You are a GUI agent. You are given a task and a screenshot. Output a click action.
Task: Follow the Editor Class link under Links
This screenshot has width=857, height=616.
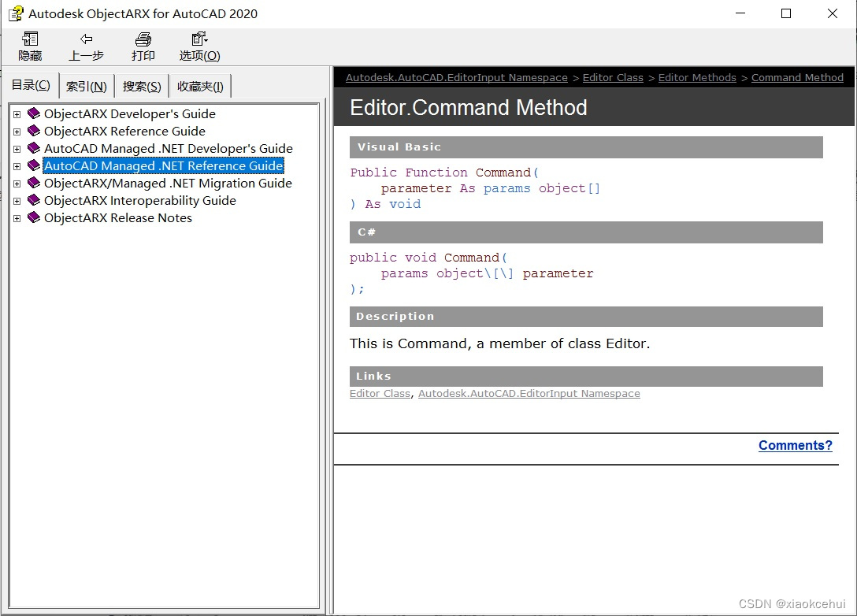click(380, 394)
